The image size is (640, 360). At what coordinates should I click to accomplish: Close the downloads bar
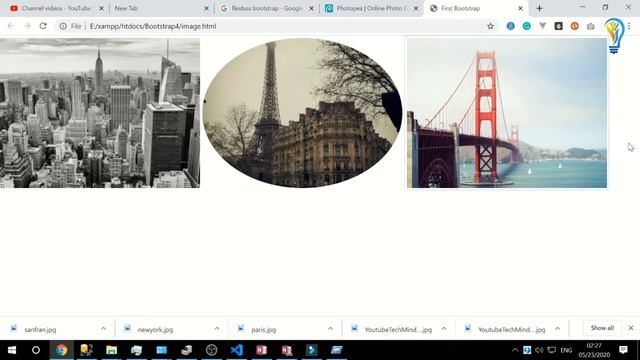coord(631,328)
